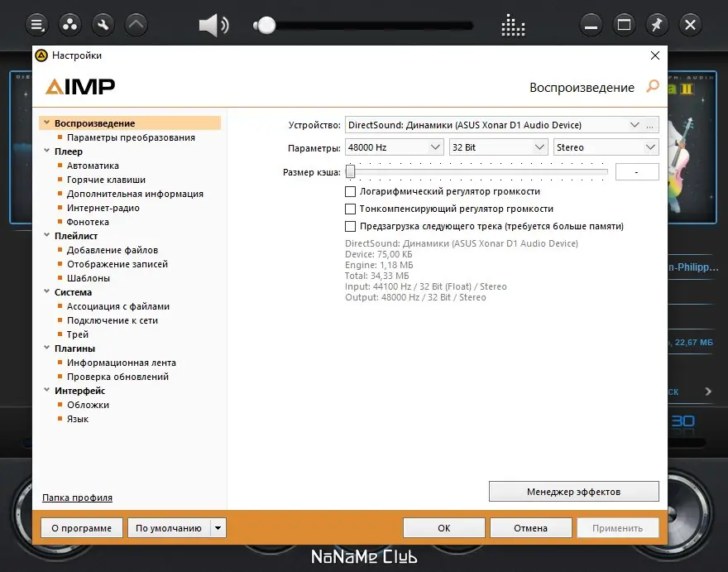The height and width of the screenshot is (572, 728).
Task: Select Параметры преобразования in the tree
Action: (x=131, y=137)
